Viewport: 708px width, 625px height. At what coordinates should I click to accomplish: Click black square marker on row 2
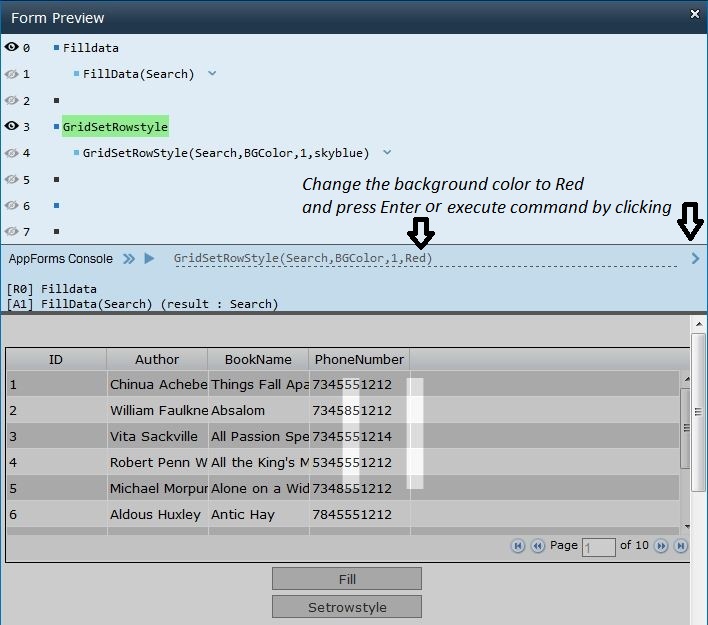[x=56, y=100]
